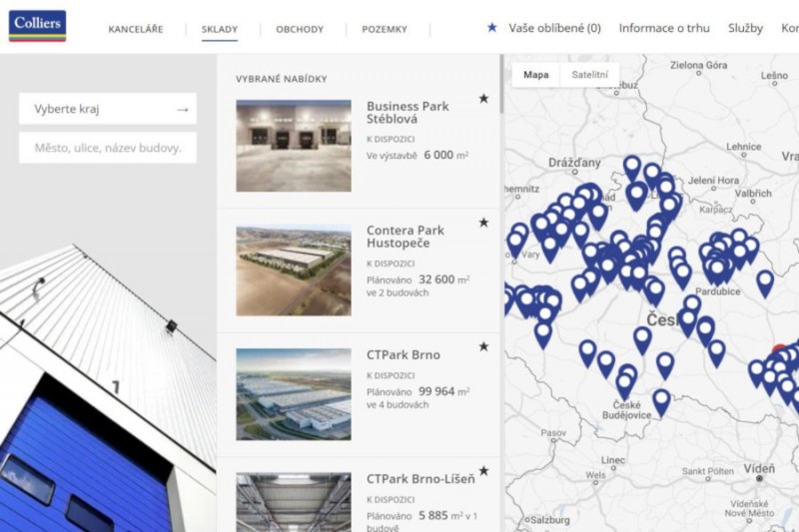Favorite Business Park Stéblová with star
Image resolution: width=799 pixels, height=532 pixels.
(x=483, y=99)
